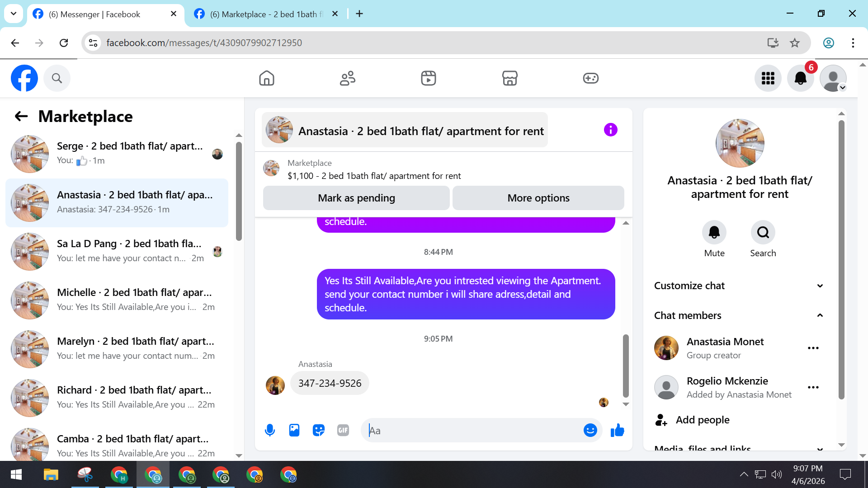Open the account profile avatar menu
The width and height of the screenshot is (868, 488).
click(x=833, y=78)
